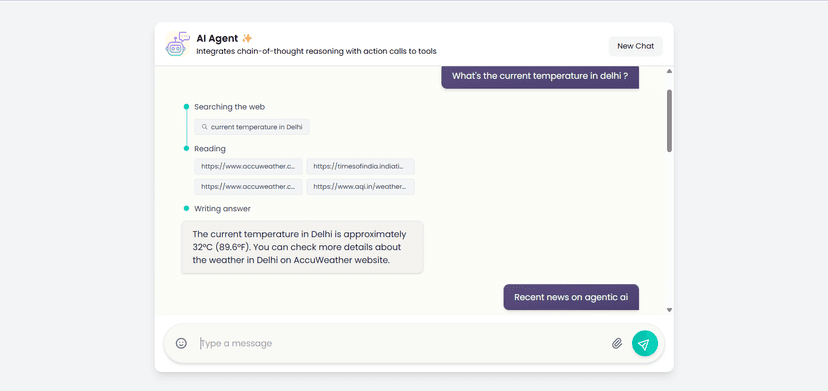Click the teal send message button

tap(645, 343)
